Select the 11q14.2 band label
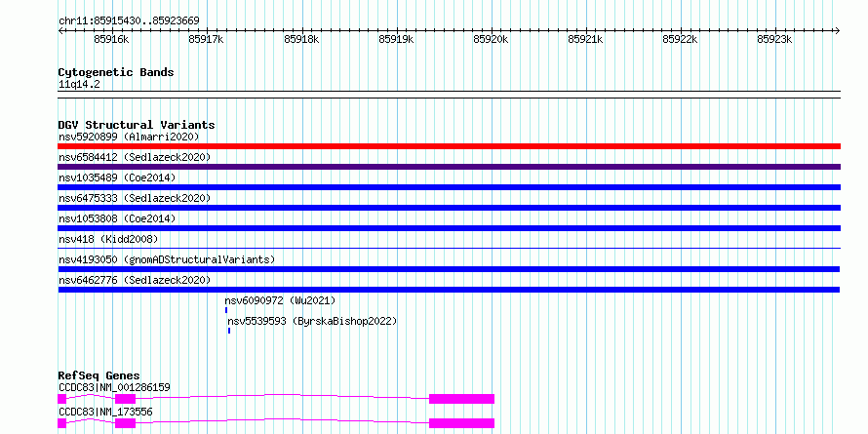Image resolution: width=868 pixels, height=434 pixels. click(x=79, y=85)
